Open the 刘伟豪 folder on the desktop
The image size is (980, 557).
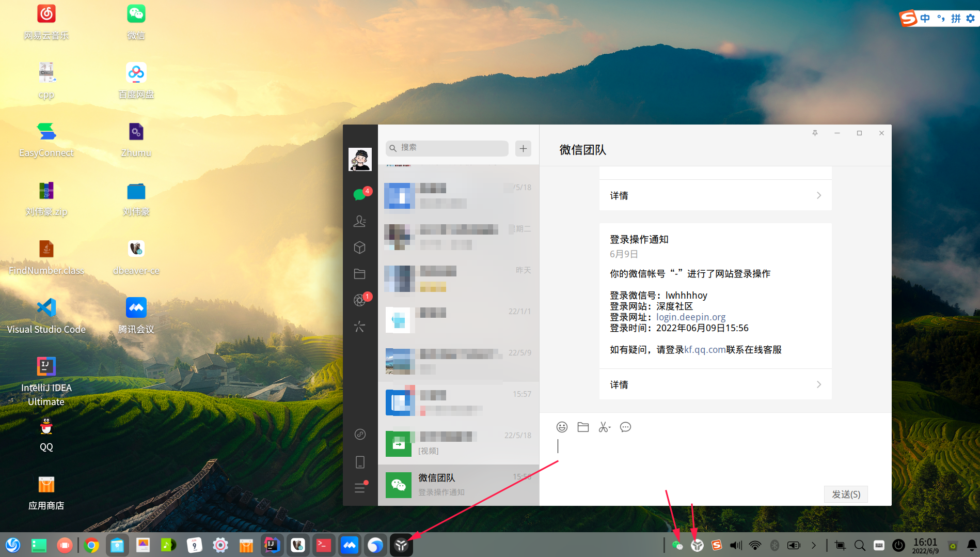tap(136, 198)
